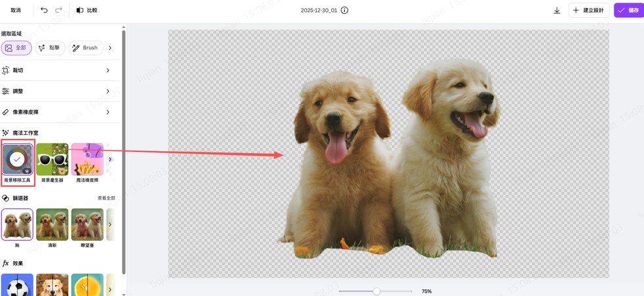Click the download icon
Image resolution: width=644 pixels, height=296 pixels.
click(557, 11)
